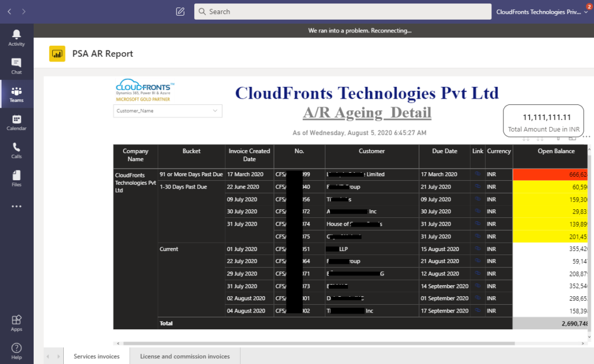Click the 'Total' row label

tap(166, 323)
